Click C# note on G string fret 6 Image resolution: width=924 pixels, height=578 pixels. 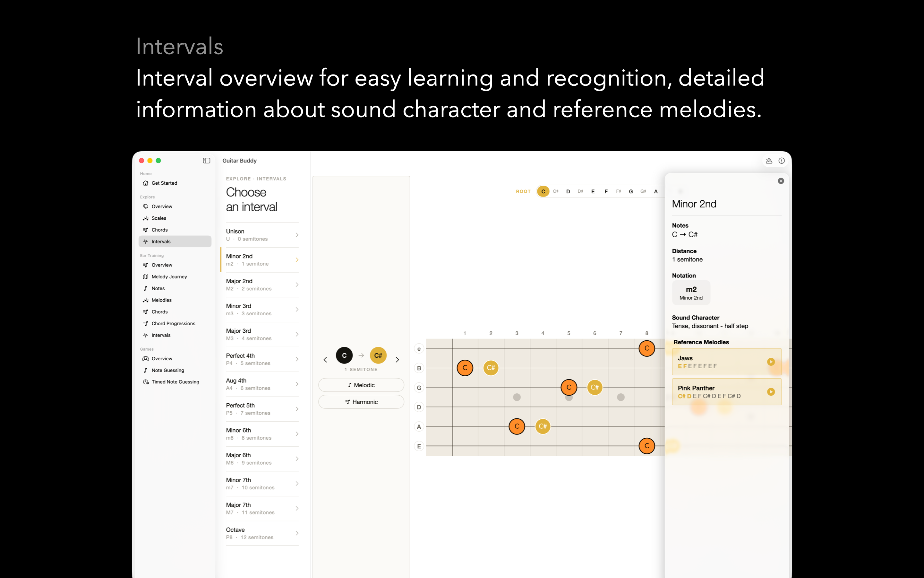point(595,387)
